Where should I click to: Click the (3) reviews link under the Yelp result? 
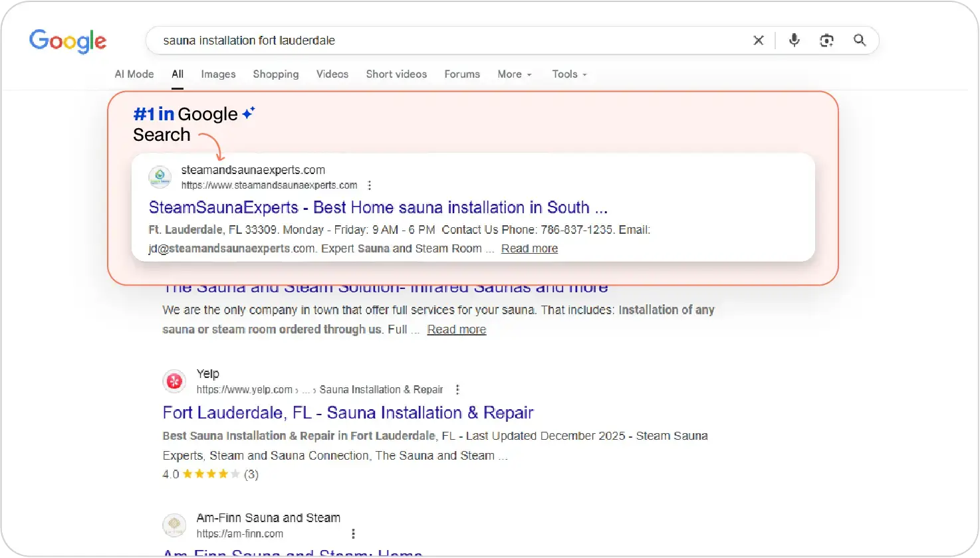[252, 474]
